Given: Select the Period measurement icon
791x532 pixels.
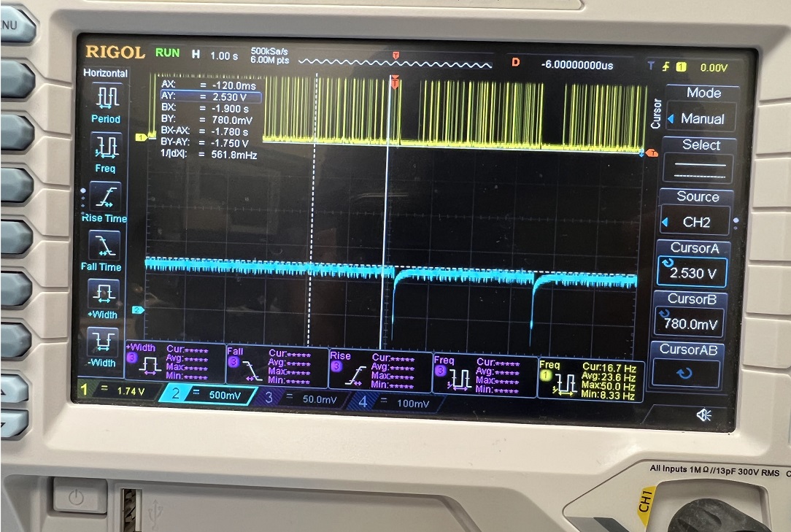Looking at the screenshot, I should (106, 96).
